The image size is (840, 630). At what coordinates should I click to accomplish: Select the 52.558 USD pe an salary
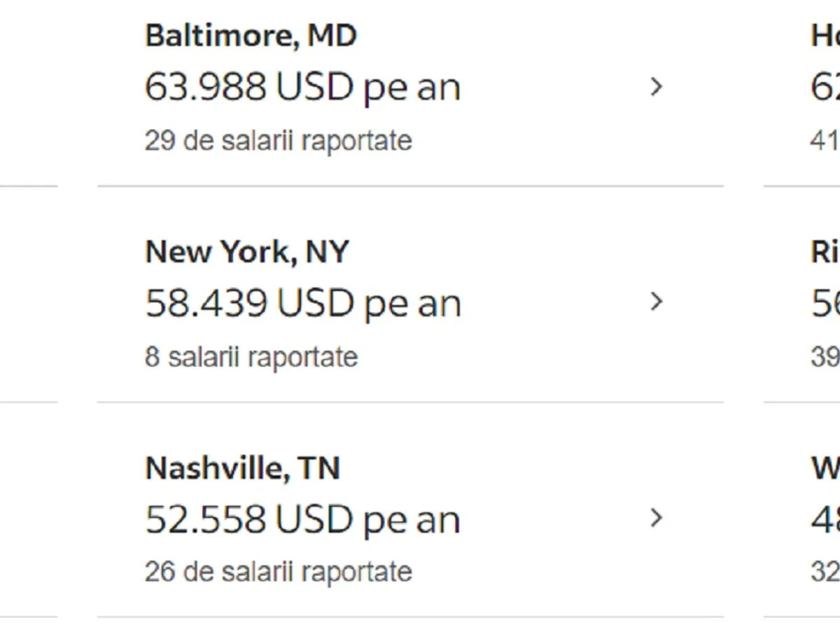302,519
